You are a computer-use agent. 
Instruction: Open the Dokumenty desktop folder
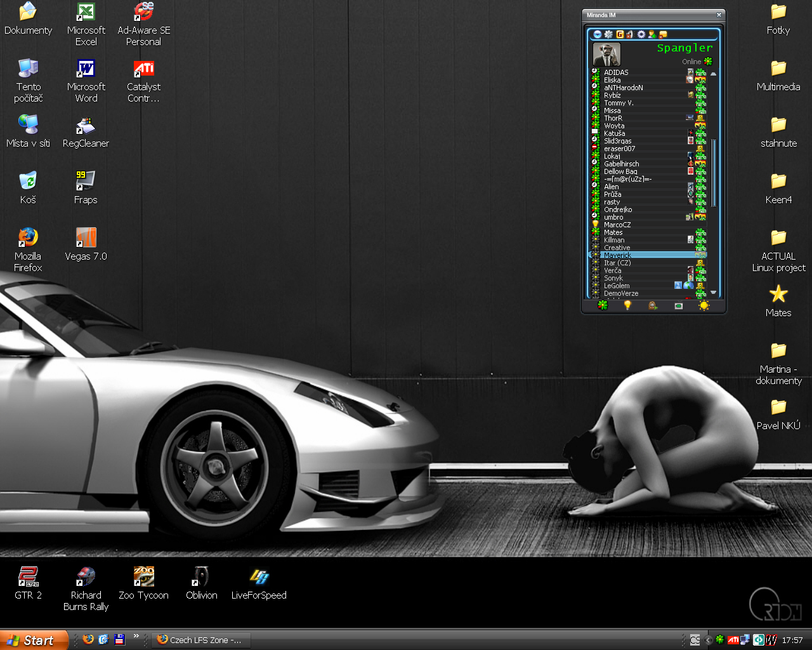[x=28, y=19]
